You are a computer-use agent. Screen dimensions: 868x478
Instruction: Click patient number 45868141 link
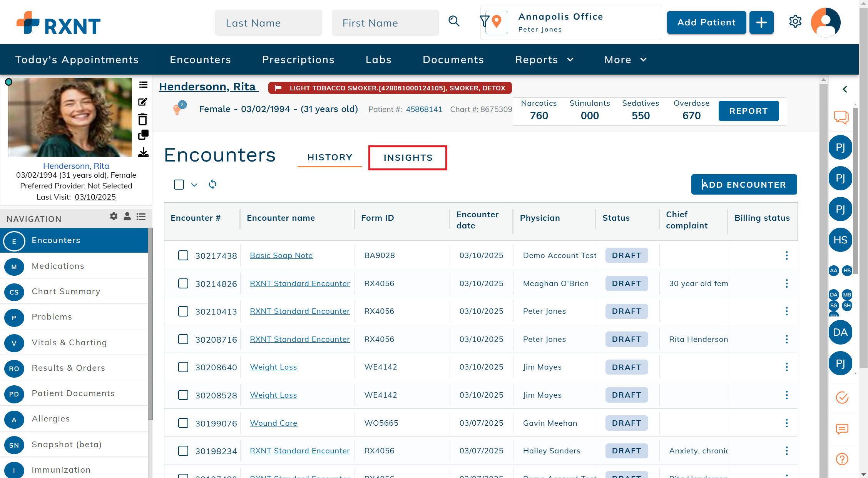[424, 109]
